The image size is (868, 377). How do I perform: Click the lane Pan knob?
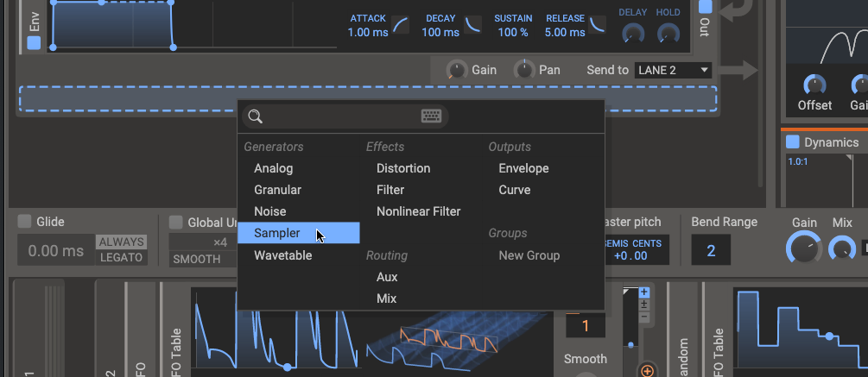(523, 70)
